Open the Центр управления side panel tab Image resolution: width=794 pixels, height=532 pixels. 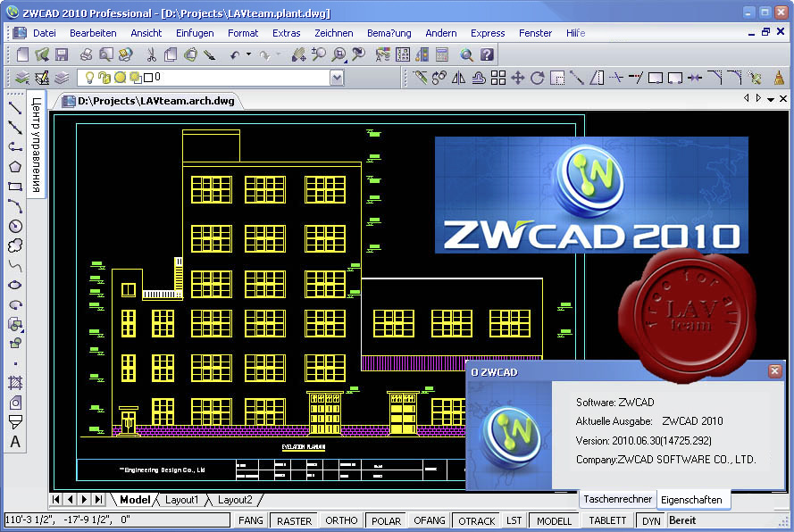click(x=36, y=145)
